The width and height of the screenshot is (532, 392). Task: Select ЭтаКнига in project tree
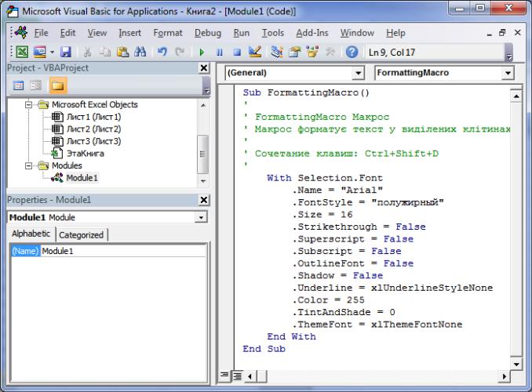[86, 154]
